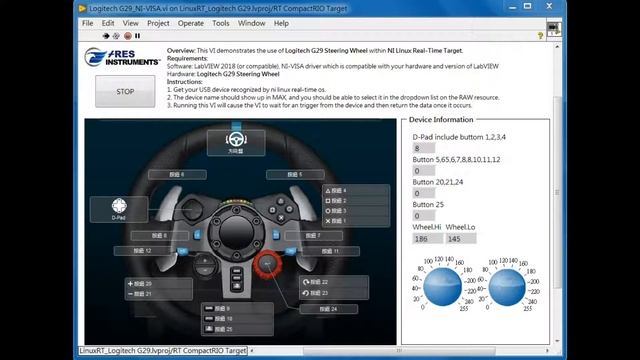Viewport: 640px width, 360px height.
Task: Click the Button 20,21,24 value field
Action: pos(424,193)
